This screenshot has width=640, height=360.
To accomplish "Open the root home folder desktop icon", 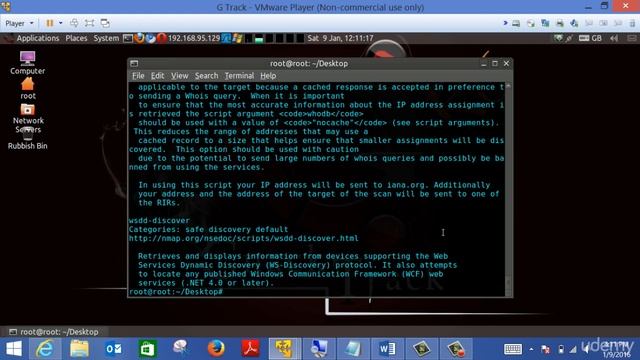I will [28, 88].
